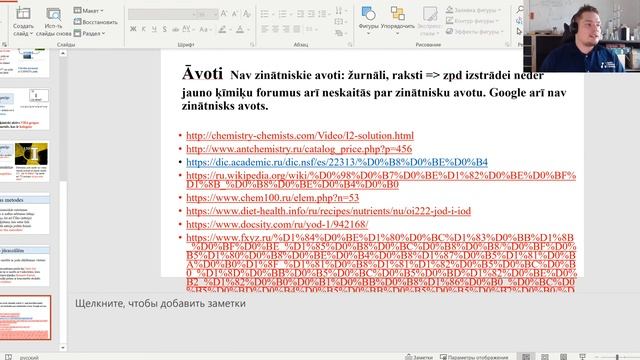Image resolution: width=640 pixels, height=360 pixels.
Task: Open diet-health.info jod-i-iod link
Action: click(329, 211)
